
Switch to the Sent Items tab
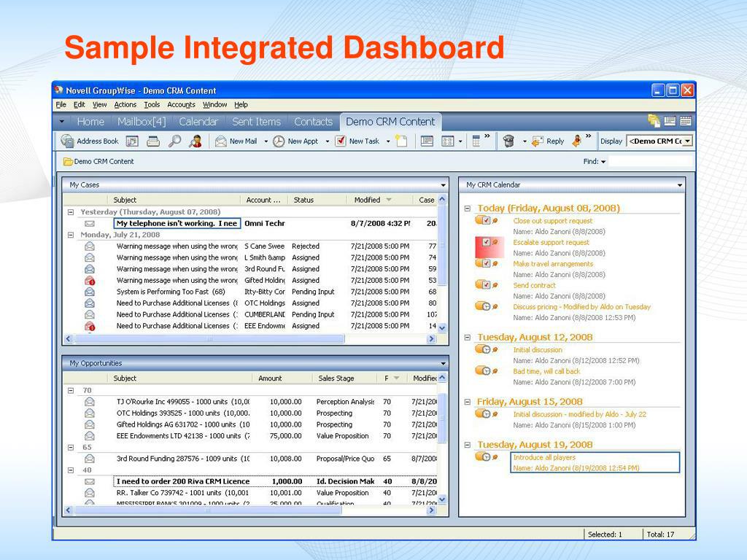tap(256, 122)
